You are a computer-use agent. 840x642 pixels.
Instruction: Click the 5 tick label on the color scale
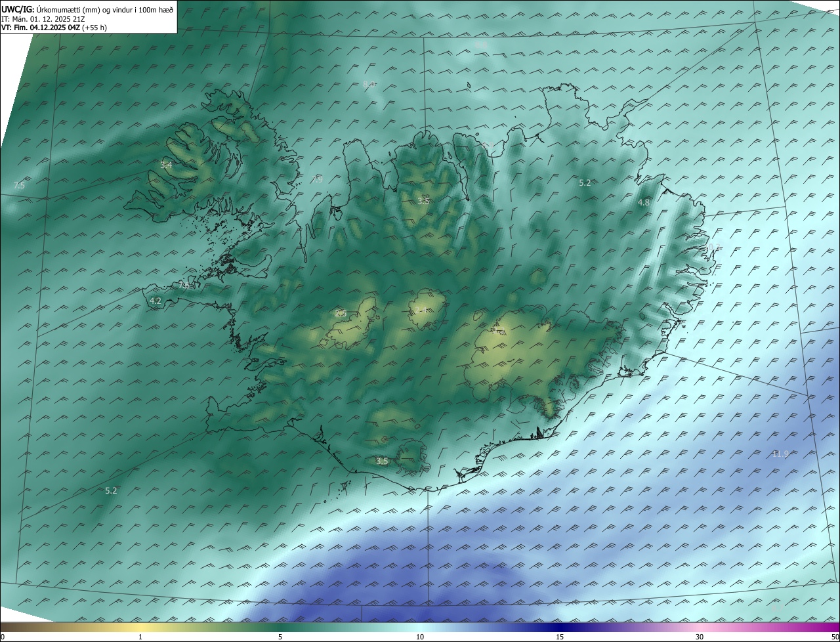click(x=280, y=637)
